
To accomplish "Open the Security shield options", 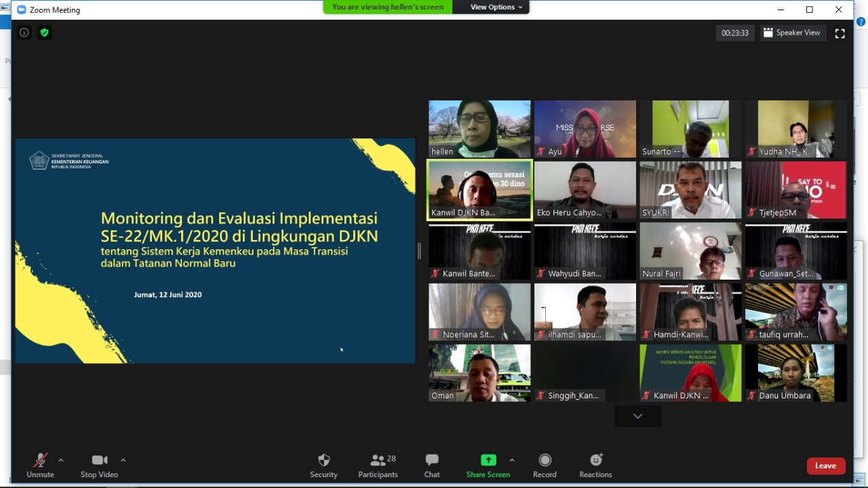I will pos(323,465).
